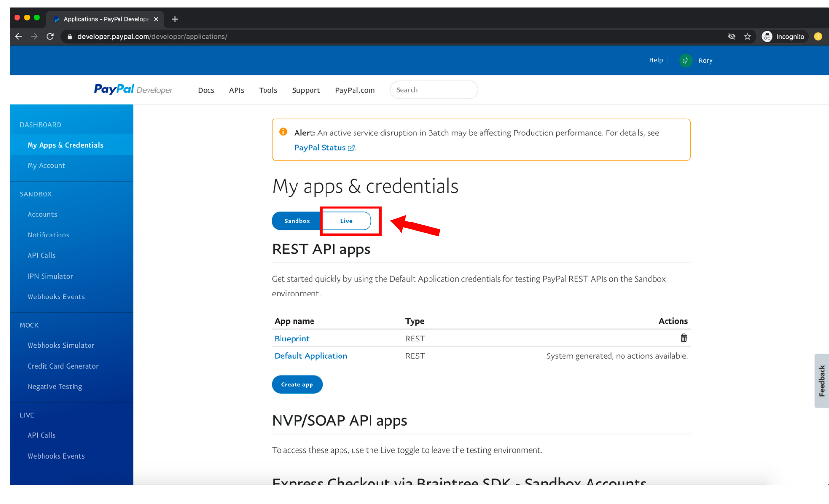The height and width of the screenshot is (504, 829).
Task: Reload the page with refresh icon
Action: (x=50, y=36)
